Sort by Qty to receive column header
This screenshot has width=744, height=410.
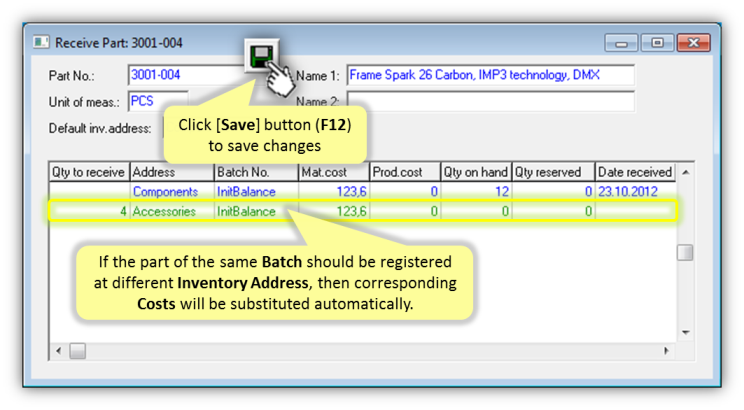[89, 172]
